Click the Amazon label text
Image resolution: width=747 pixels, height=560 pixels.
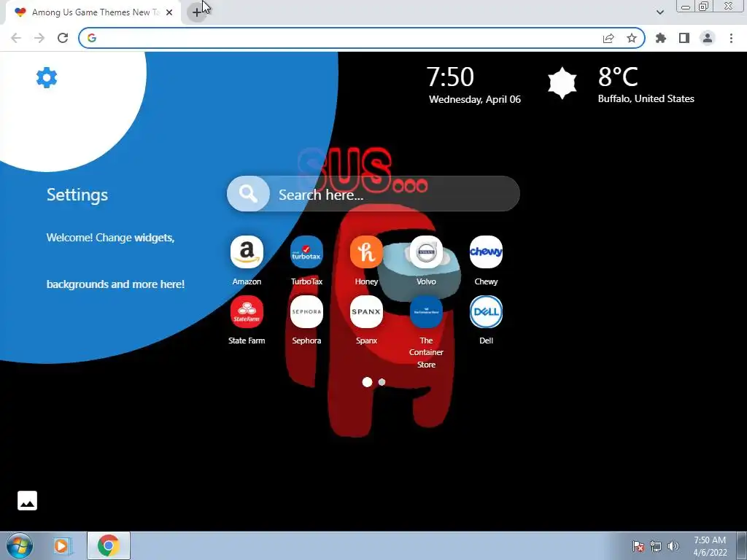point(247,281)
